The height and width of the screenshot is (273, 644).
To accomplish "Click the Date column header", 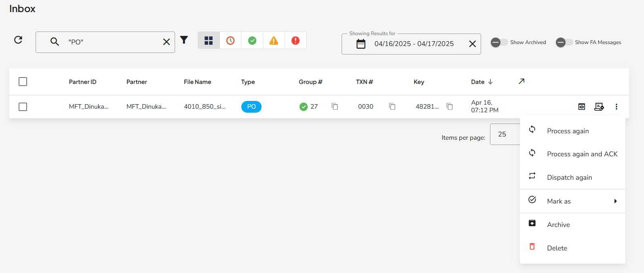I will click(x=477, y=82).
